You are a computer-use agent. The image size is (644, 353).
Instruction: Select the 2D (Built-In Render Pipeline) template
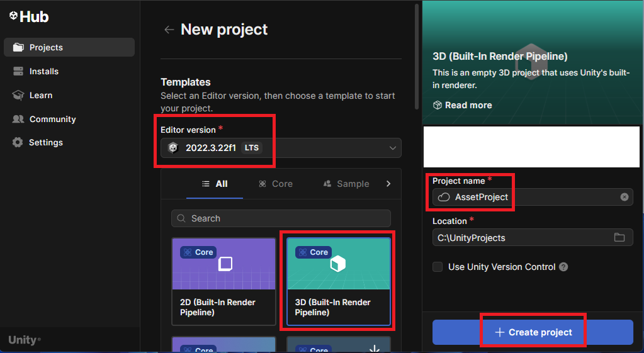pos(224,281)
